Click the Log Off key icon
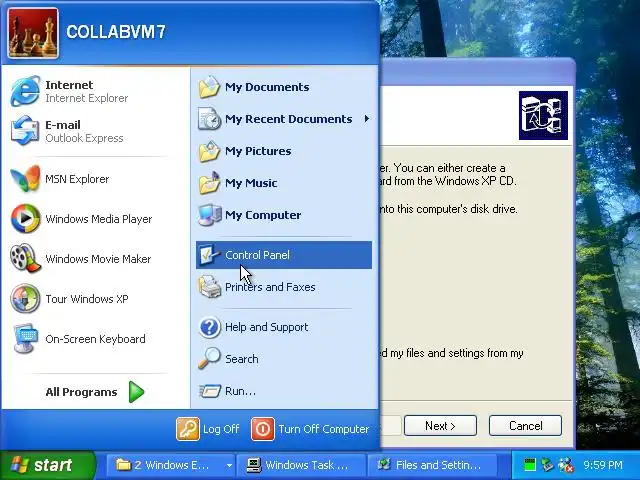Viewport: 640px width, 480px height. (188, 429)
